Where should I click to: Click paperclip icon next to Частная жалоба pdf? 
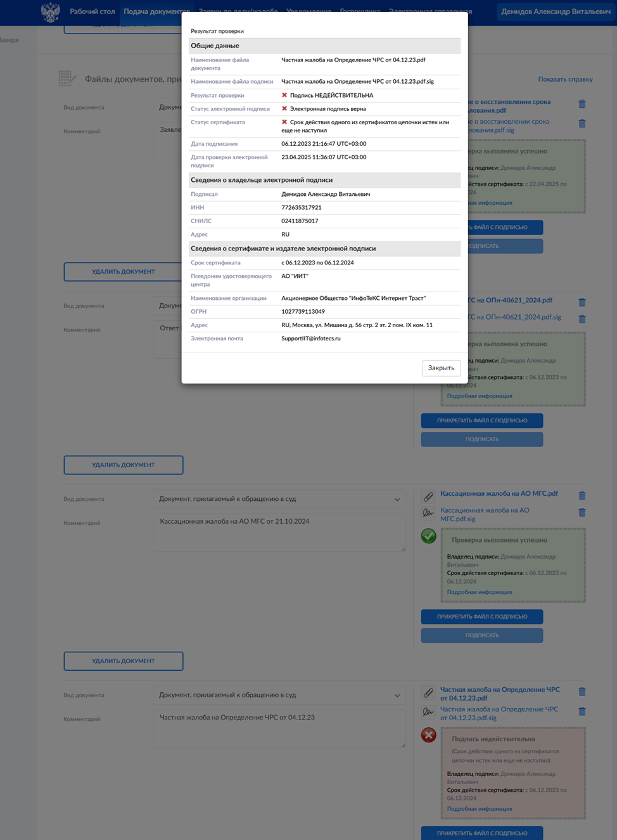(428, 693)
